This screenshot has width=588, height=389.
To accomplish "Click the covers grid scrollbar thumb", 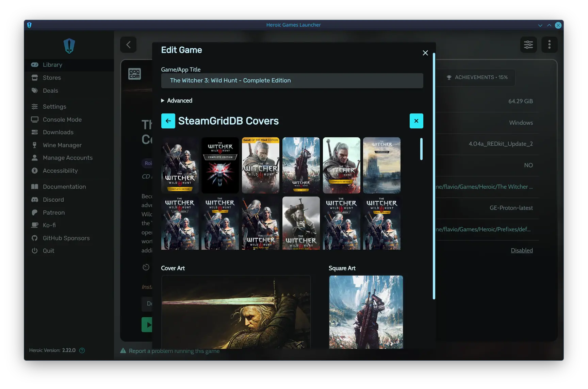I will tap(421, 149).
